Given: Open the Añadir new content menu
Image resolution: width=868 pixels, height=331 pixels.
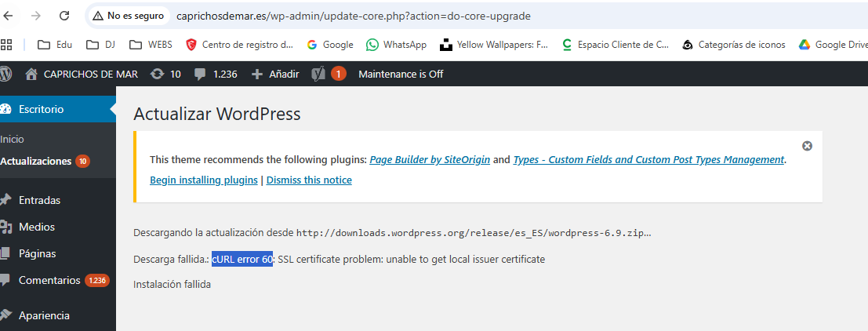Looking at the screenshot, I should 275,74.
